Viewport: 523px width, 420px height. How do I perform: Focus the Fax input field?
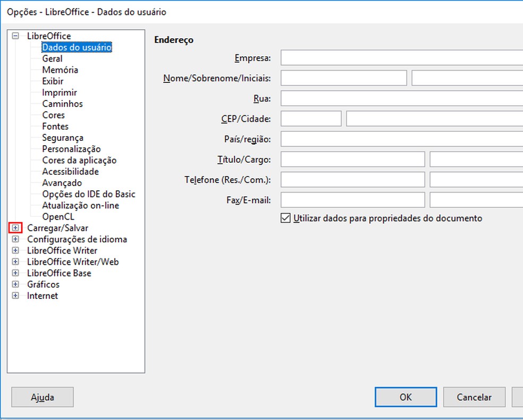pos(352,200)
